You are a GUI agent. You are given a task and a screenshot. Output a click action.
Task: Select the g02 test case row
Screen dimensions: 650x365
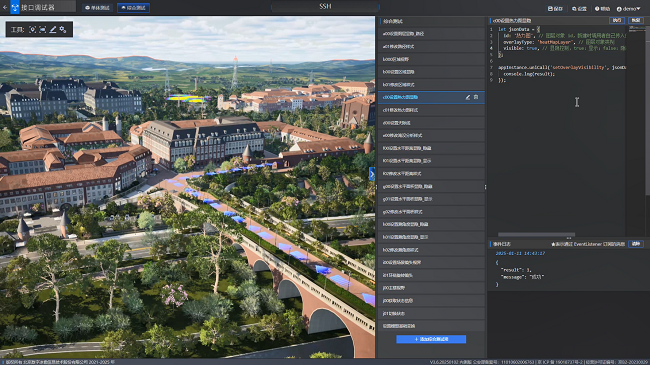click(431, 212)
